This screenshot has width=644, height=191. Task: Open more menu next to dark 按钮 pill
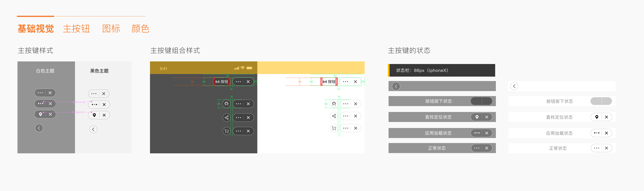tap(238, 81)
